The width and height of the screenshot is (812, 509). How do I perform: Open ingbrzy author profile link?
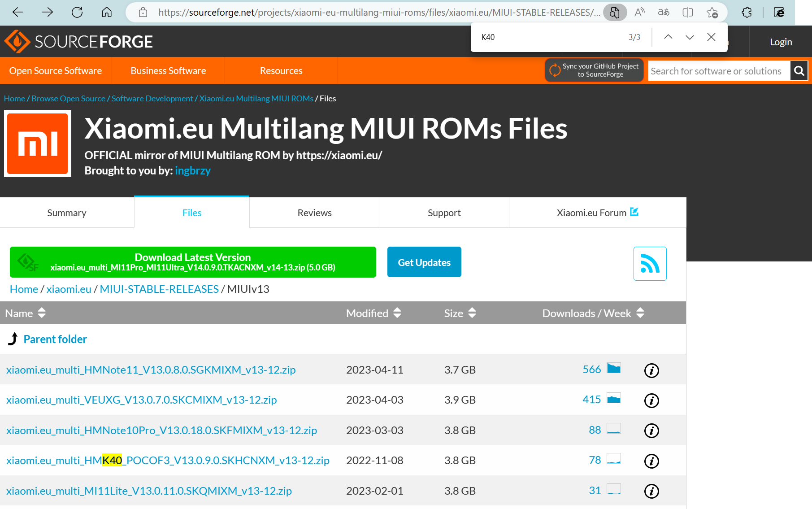pos(193,170)
